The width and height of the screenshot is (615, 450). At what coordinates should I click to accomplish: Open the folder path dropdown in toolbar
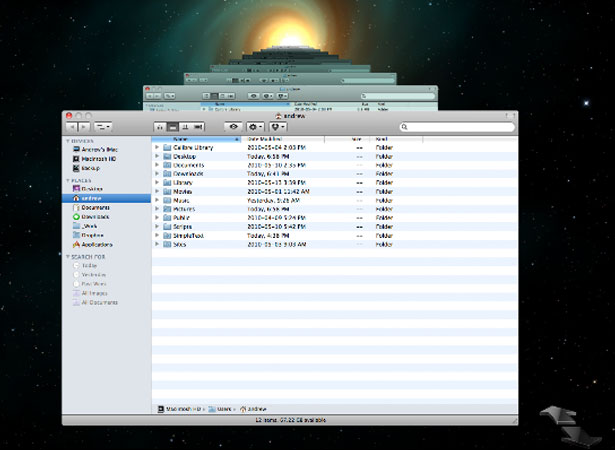pyautogui.click(x=103, y=127)
